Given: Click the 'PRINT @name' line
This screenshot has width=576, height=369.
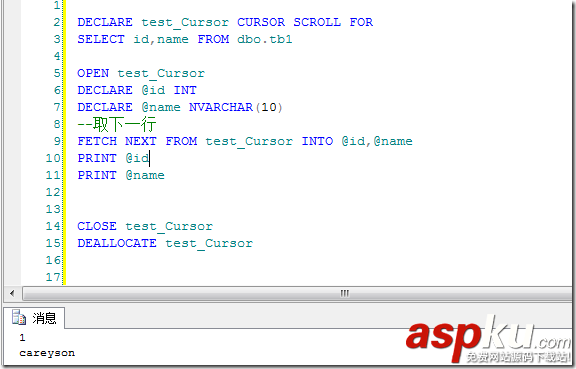Looking at the screenshot, I should pos(121,175).
